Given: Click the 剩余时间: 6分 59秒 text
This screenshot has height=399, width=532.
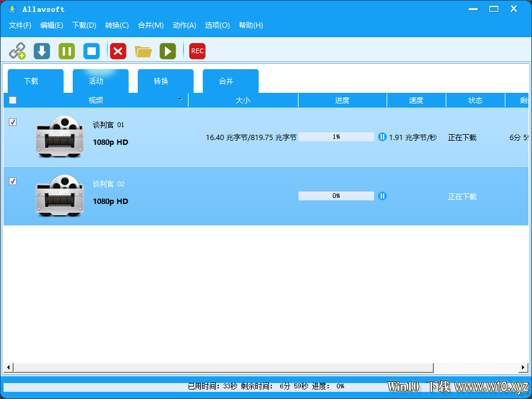Looking at the screenshot, I should 274,386.
